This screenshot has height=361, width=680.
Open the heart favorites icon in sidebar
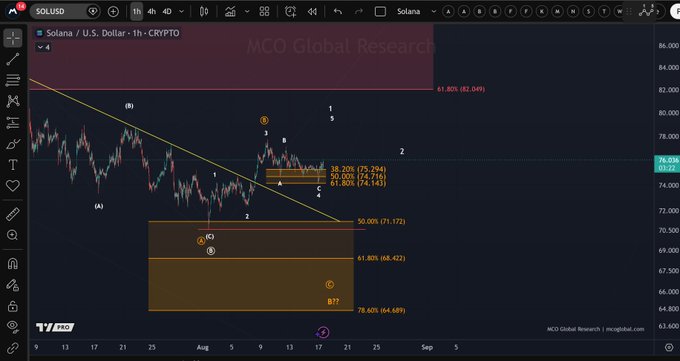[x=13, y=186]
